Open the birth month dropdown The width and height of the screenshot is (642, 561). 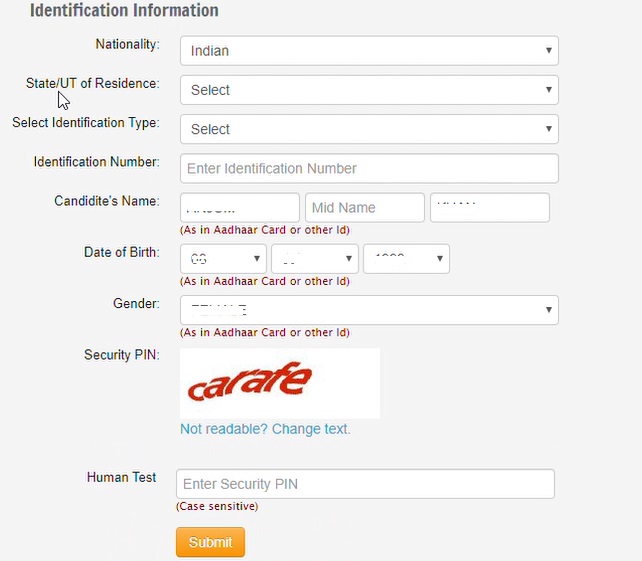[314, 259]
